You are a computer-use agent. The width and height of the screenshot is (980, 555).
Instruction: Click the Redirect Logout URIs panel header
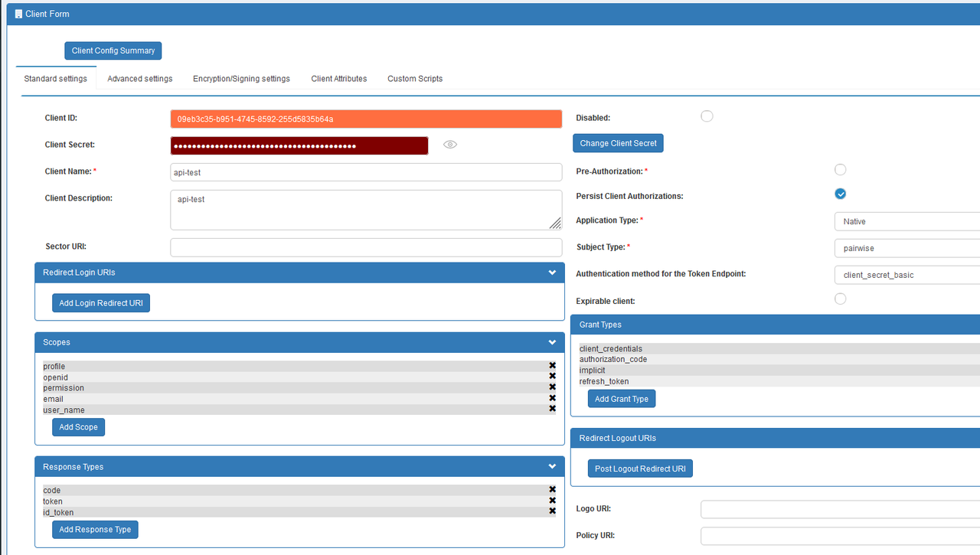[x=776, y=438]
